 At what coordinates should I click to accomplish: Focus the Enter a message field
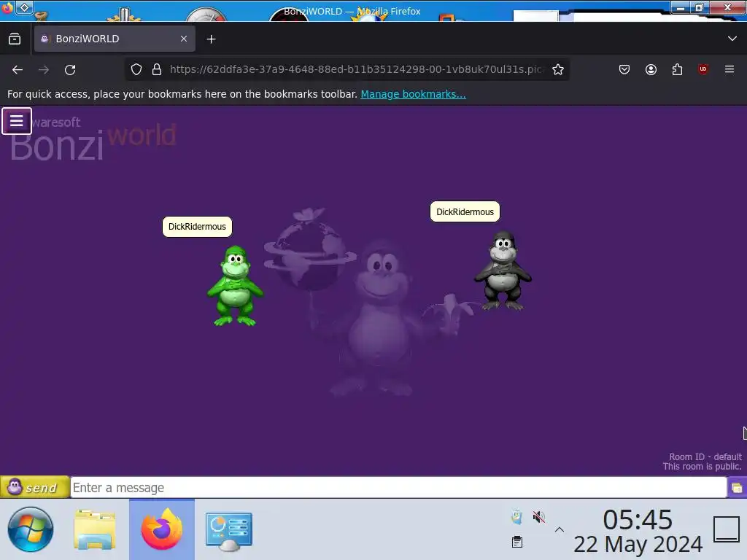(x=398, y=488)
